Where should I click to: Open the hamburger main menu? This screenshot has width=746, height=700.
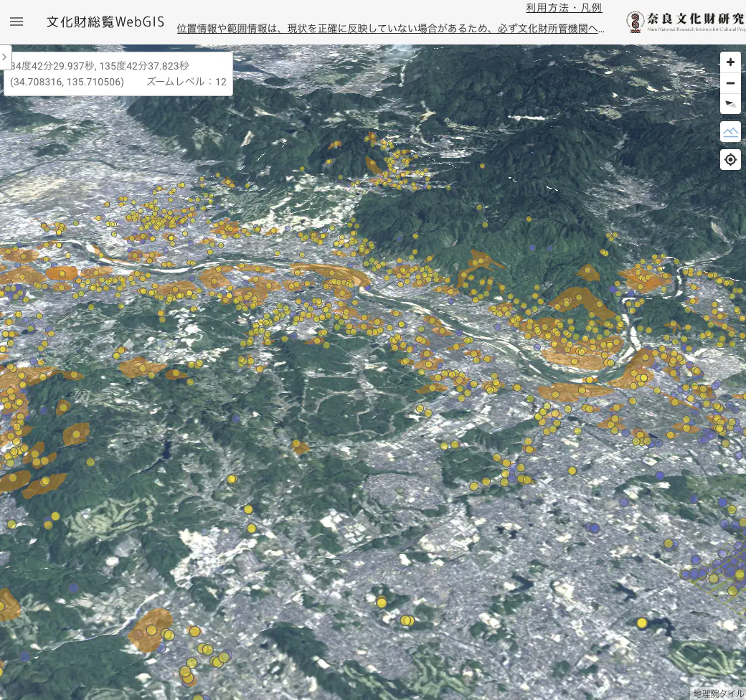pyautogui.click(x=16, y=22)
